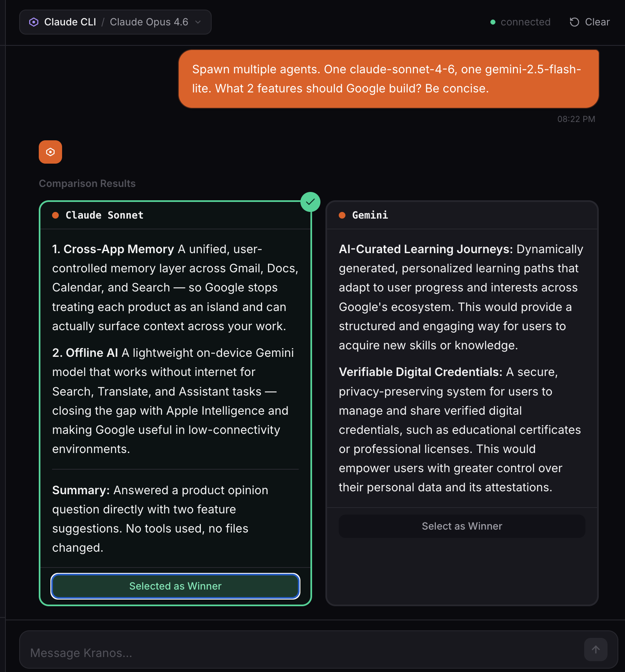The width and height of the screenshot is (625, 672).
Task: Choose Select as Winner for Gemini
Action: tap(462, 526)
